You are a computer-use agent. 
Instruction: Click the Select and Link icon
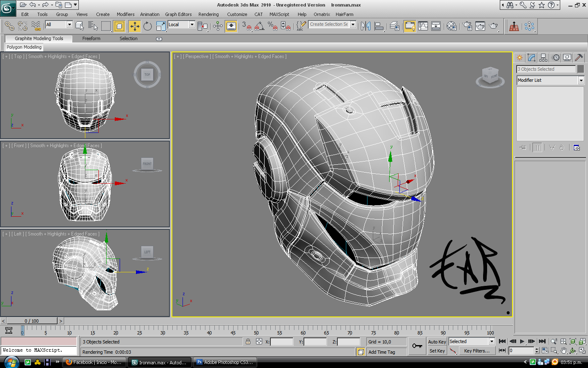9,26
